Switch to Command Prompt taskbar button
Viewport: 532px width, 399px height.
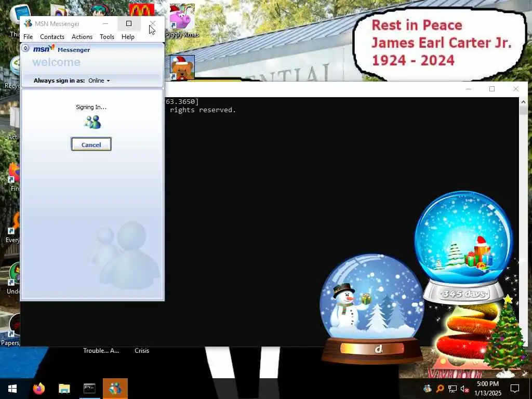[x=89, y=389]
